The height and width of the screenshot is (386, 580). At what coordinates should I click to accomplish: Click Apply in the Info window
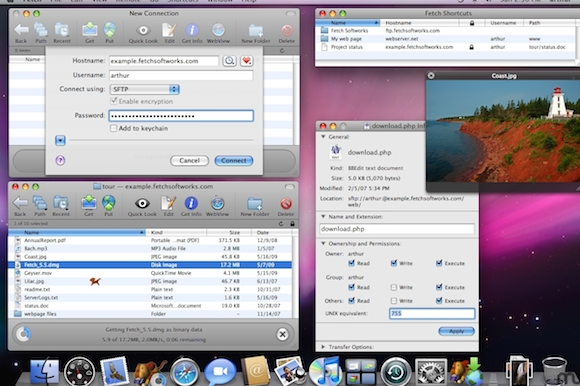point(456,331)
